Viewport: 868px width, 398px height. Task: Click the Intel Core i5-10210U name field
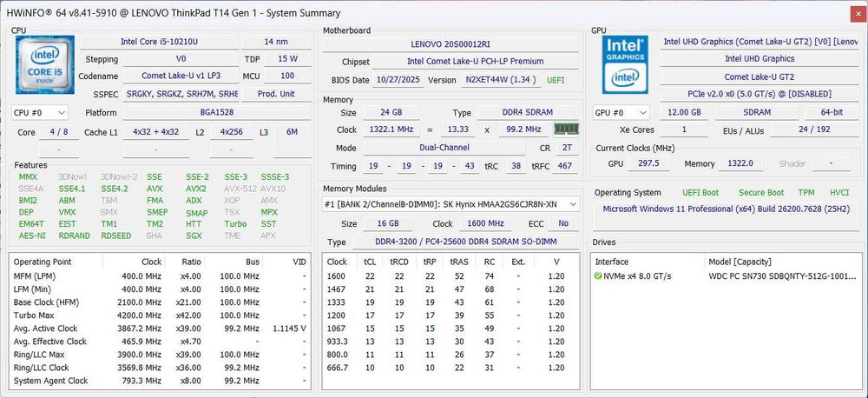[x=160, y=42]
